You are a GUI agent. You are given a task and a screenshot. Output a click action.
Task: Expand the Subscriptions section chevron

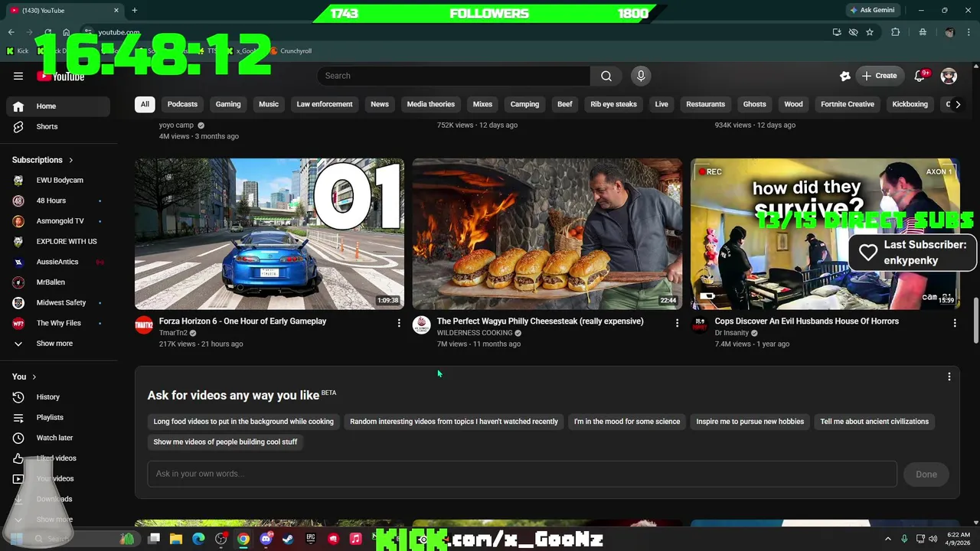coord(71,160)
